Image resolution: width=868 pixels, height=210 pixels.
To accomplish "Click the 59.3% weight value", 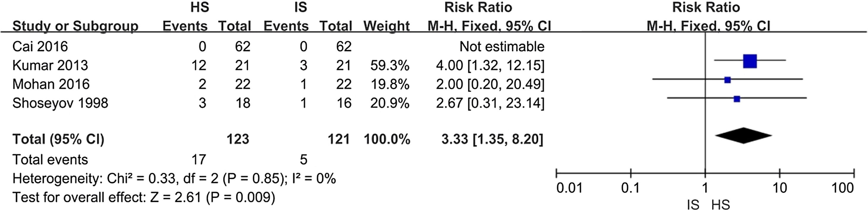I will (x=390, y=65).
